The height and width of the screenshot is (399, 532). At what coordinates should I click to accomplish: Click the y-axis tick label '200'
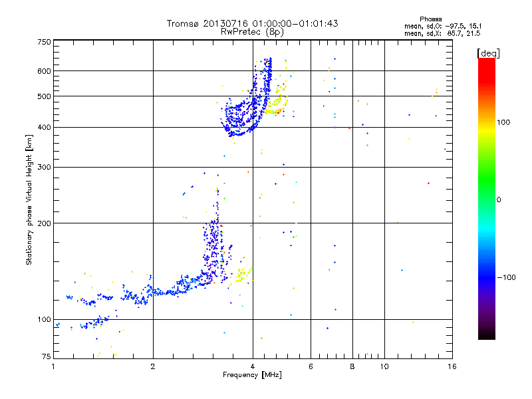point(44,223)
